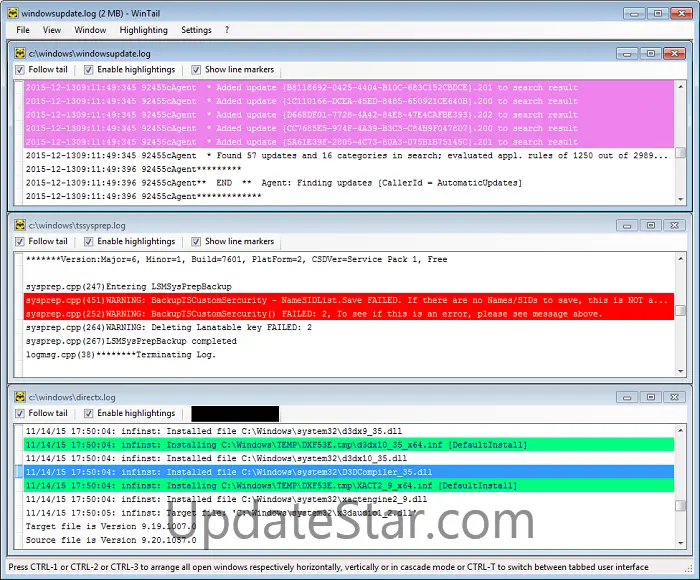The height and width of the screenshot is (580, 700).
Task: Toggle Show line markers in tssysprep.log window
Action: click(233, 242)
